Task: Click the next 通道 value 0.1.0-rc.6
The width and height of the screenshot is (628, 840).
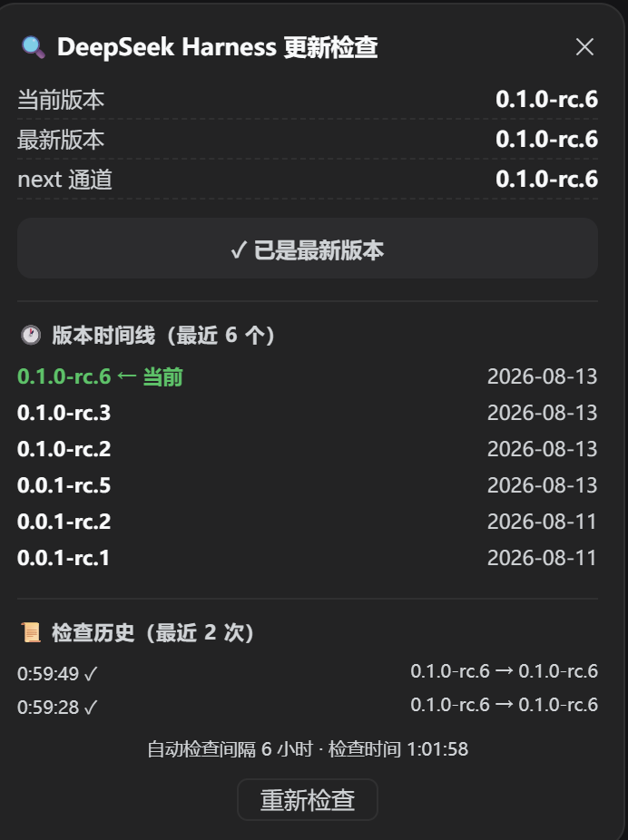Action: coord(546,180)
